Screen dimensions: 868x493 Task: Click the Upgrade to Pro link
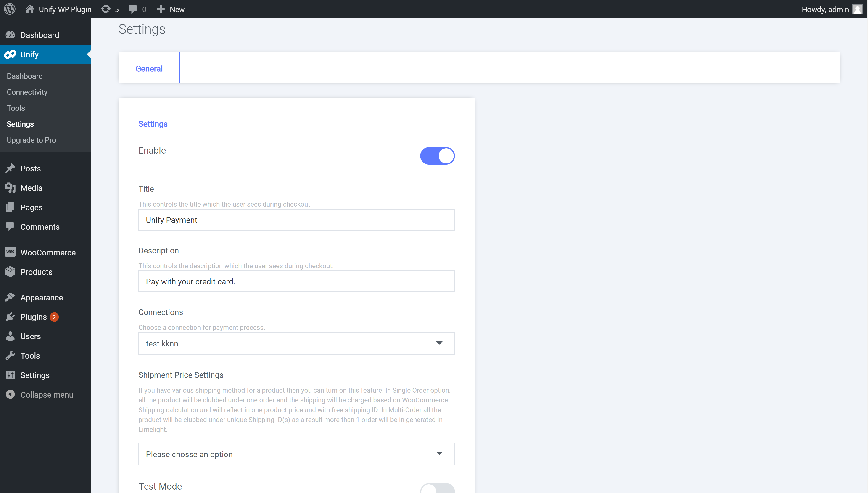[32, 140]
